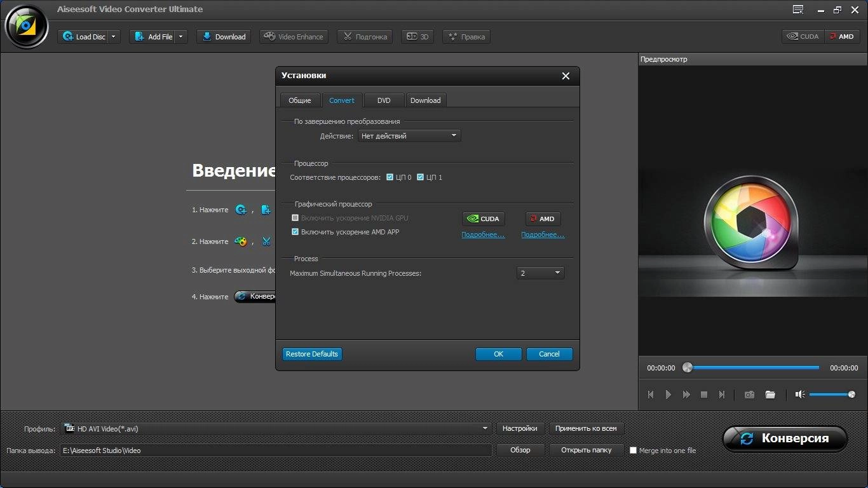This screenshot has width=868, height=488.
Task: Open the Профиль format dropdown
Action: (x=276, y=429)
